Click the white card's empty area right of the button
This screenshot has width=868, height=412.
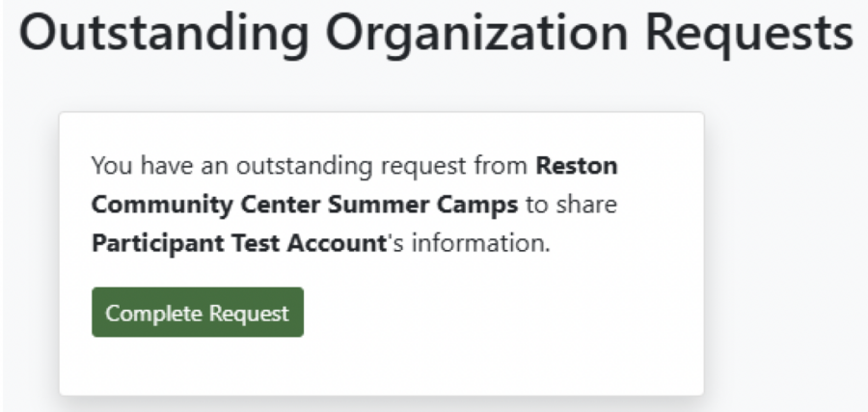tap(502, 313)
